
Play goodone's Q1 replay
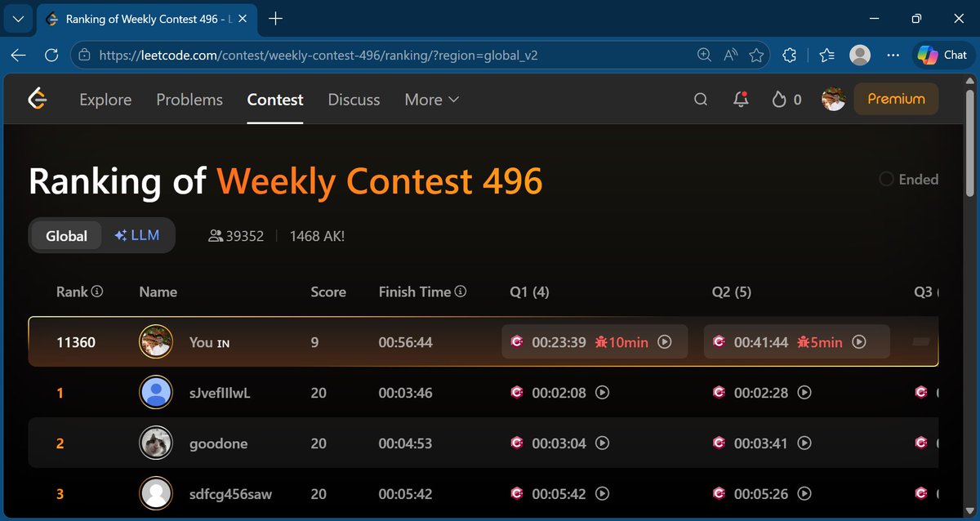[x=603, y=443]
